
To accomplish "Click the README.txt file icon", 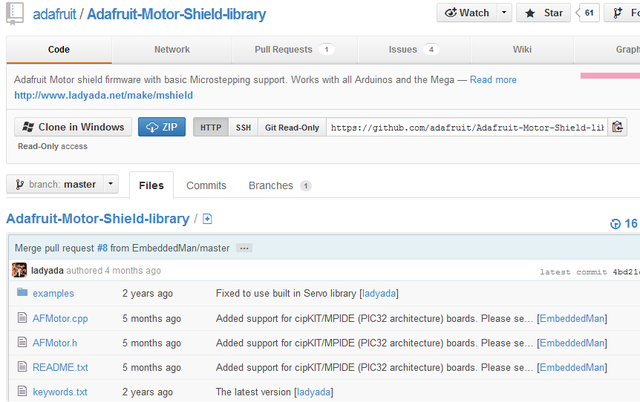I will click(x=22, y=367).
